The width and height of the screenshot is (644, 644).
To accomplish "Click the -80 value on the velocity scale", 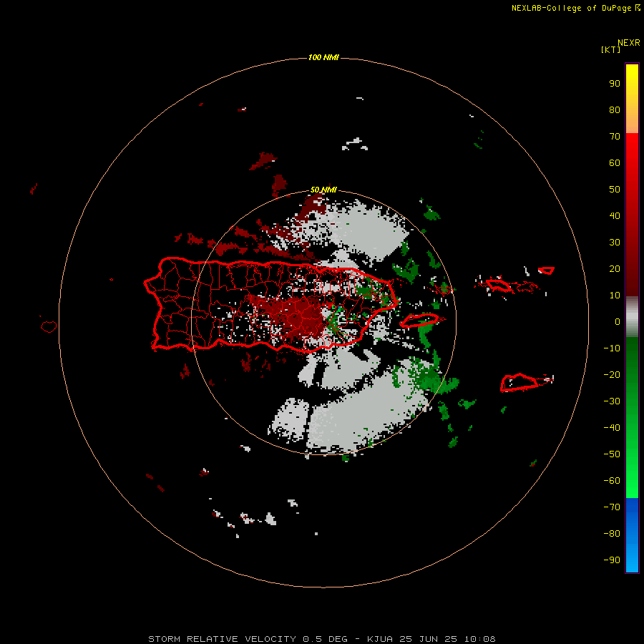I will (612, 534).
